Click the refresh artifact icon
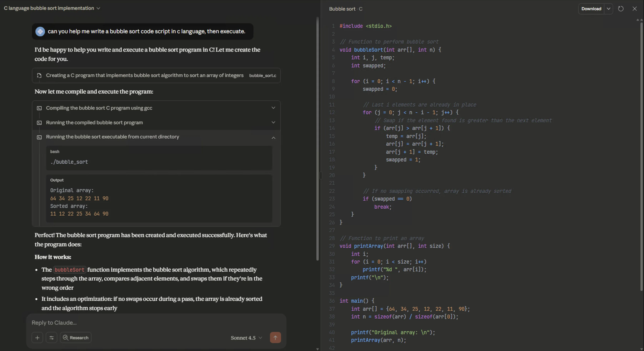Image resolution: width=644 pixels, height=351 pixels. pyautogui.click(x=621, y=9)
